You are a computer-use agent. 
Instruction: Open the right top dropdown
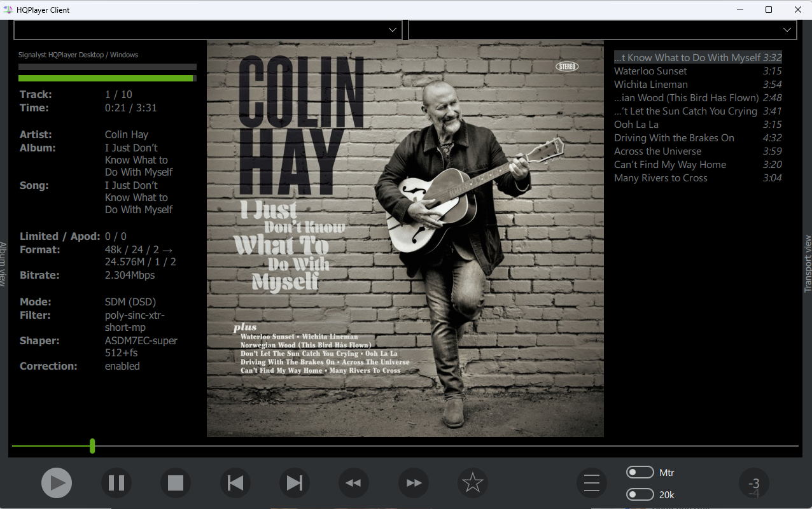[603, 30]
